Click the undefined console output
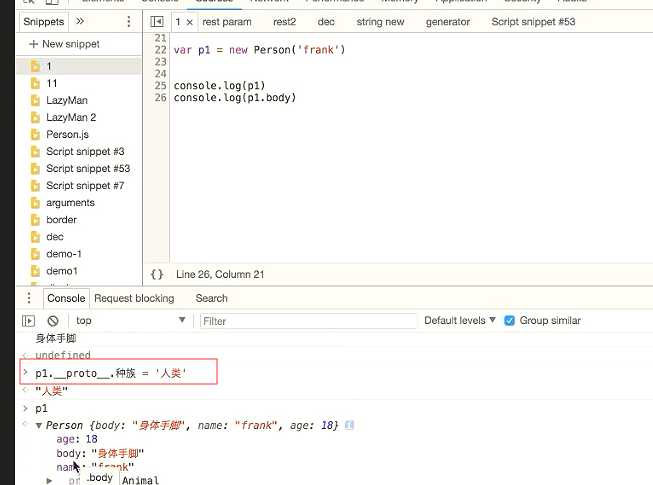The width and height of the screenshot is (653, 485). click(x=63, y=355)
